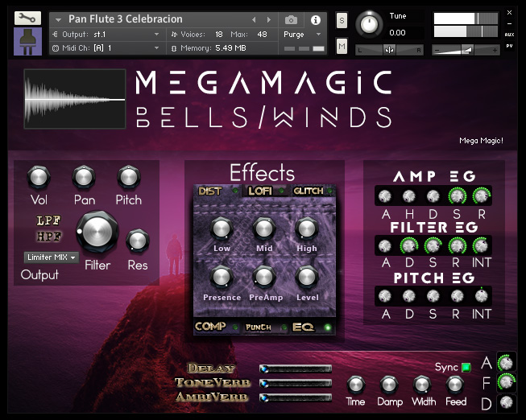The width and height of the screenshot is (526, 420).
Task: Click the PITCH EG INT knob
Action: tap(482, 295)
